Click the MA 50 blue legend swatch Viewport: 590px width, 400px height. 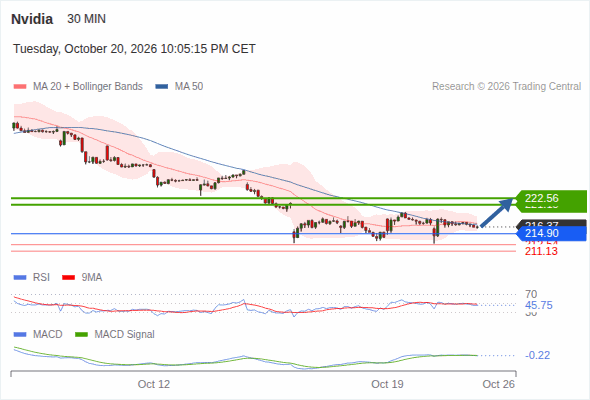(x=162, y=87)
